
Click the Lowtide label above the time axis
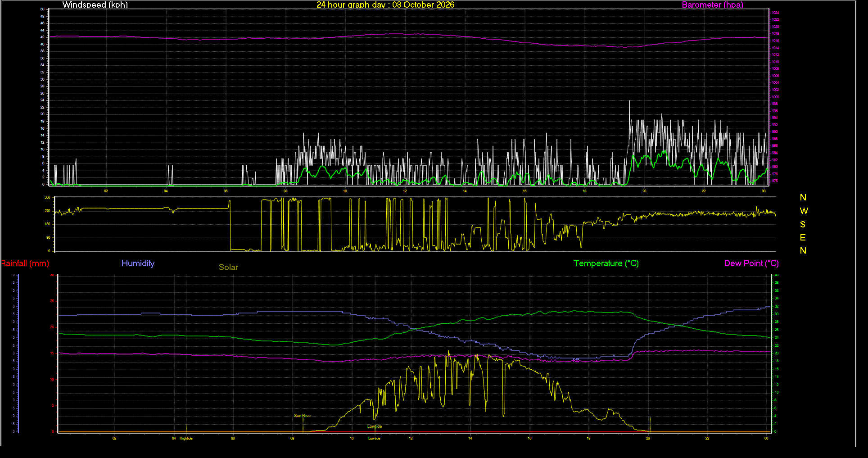(374, 426)
